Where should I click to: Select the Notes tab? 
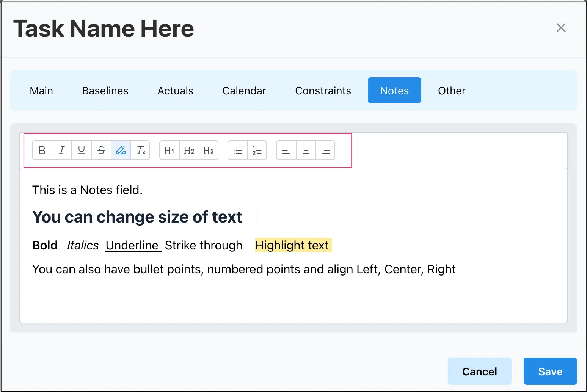[394, 90]
